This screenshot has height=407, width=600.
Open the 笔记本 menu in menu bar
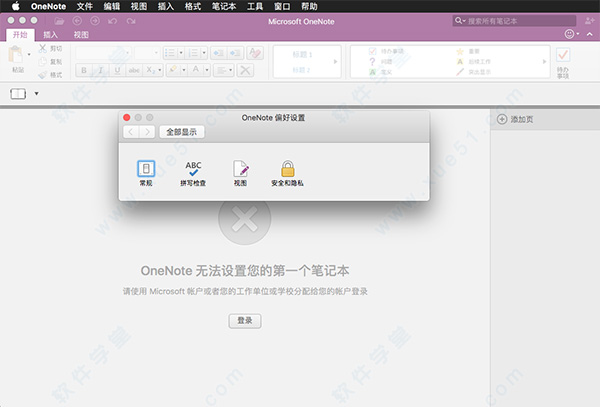click(x=224, y=6)
